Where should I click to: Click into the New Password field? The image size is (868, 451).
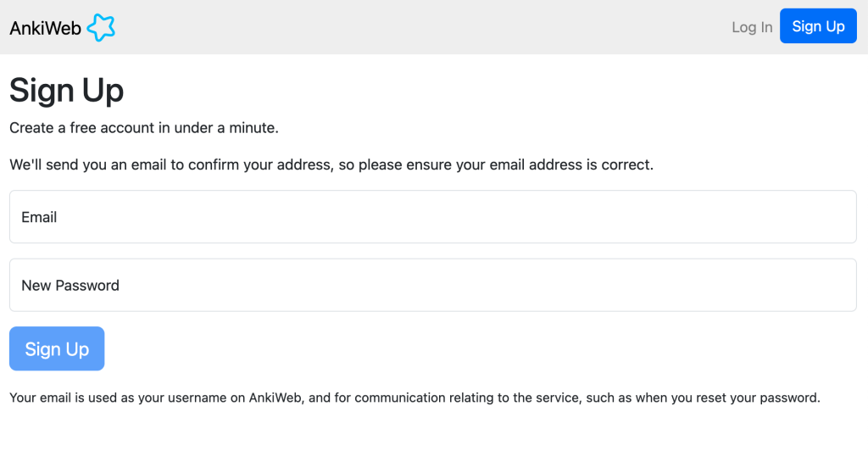432,285
